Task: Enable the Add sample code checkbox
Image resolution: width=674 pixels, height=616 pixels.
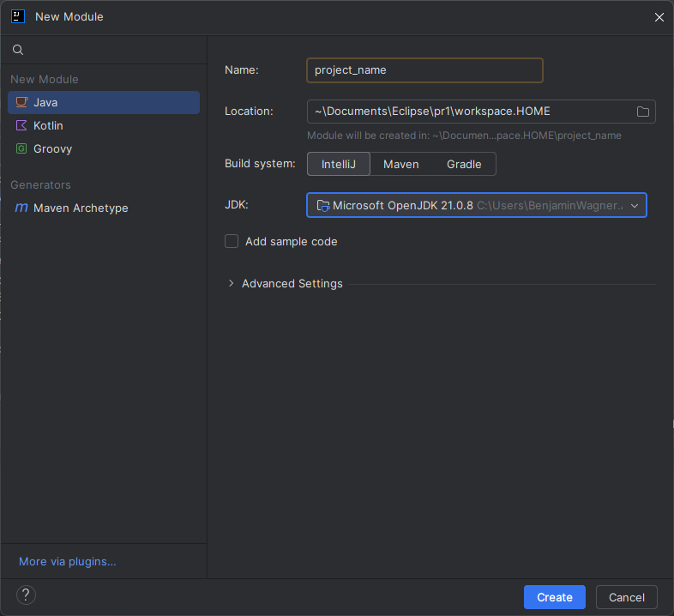Action: point(232,242)
